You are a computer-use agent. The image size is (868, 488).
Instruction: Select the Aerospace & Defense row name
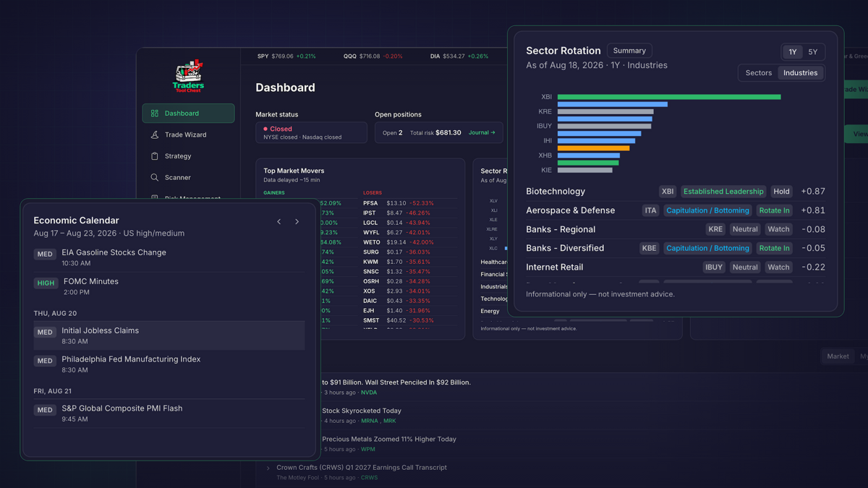point(570,210)
